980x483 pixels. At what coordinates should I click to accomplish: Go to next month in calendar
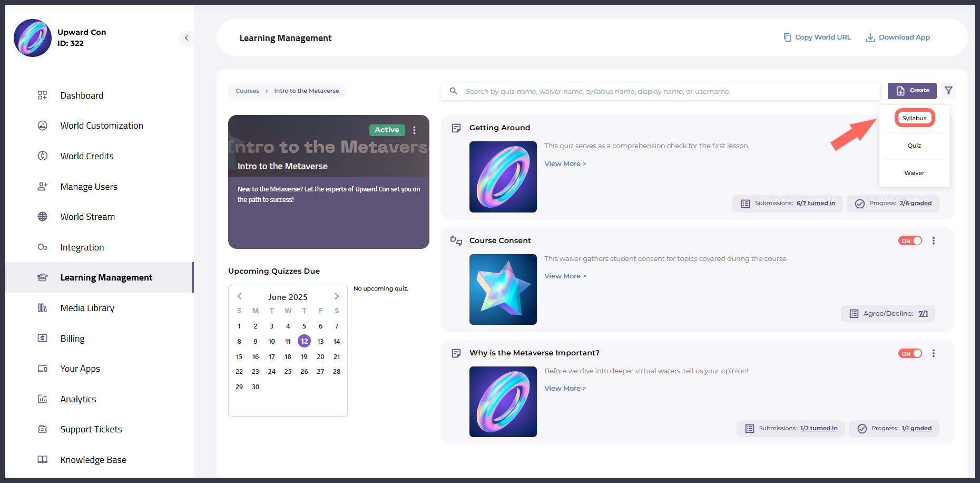coord(337,296)
